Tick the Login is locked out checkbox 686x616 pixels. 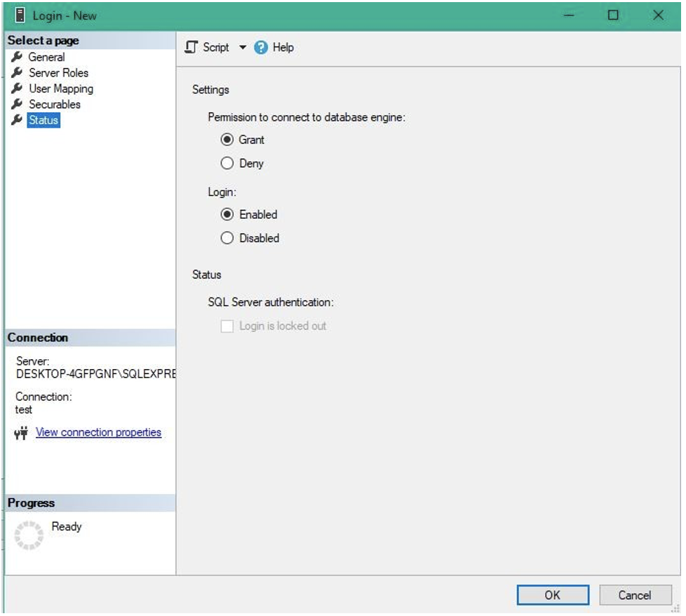[227, 326]
